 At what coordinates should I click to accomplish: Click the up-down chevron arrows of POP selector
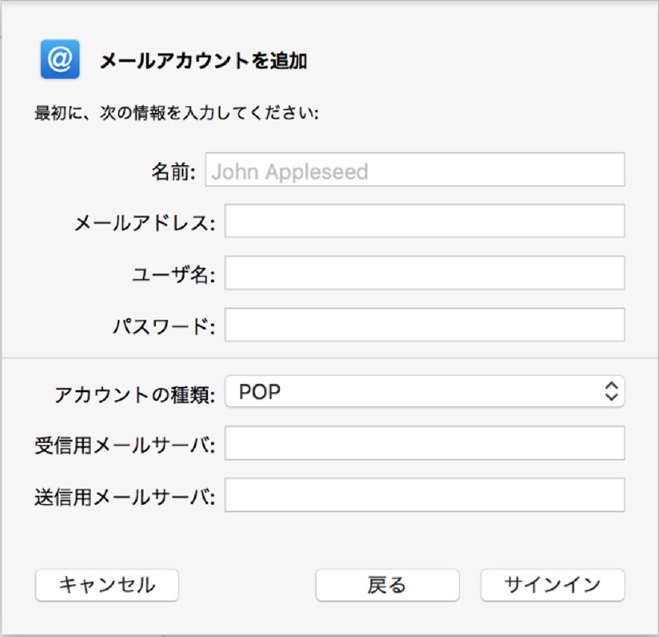click(x=611, y=392)
